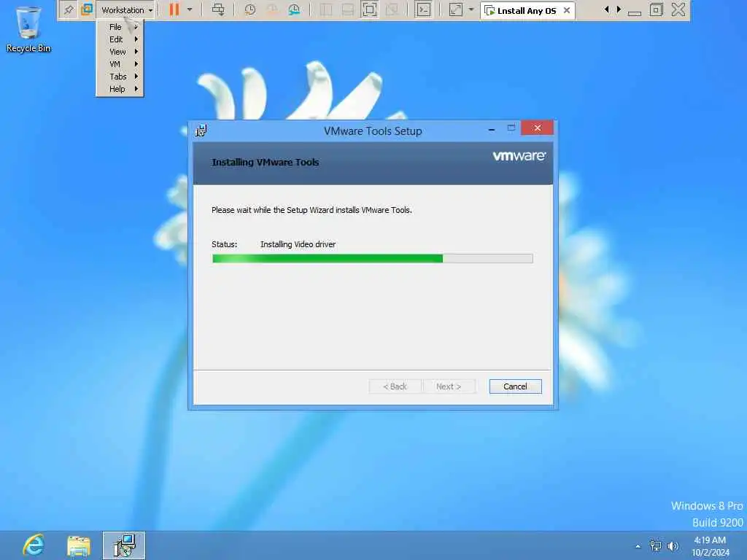747x560 pixels.
Task: Open the Tabs submenu
Action: coord(120,77)
